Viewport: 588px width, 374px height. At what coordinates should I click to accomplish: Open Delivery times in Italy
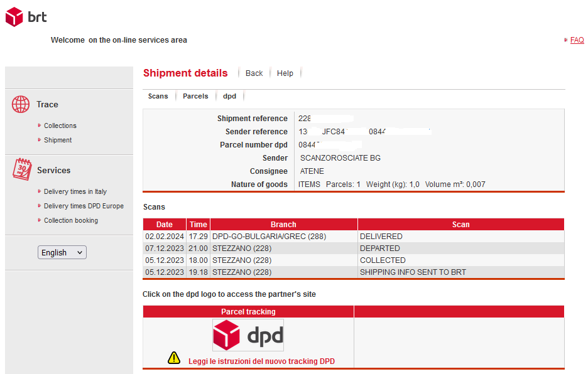75,191
